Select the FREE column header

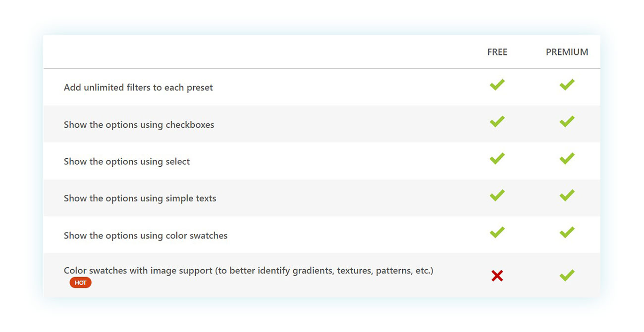(497, 52)
